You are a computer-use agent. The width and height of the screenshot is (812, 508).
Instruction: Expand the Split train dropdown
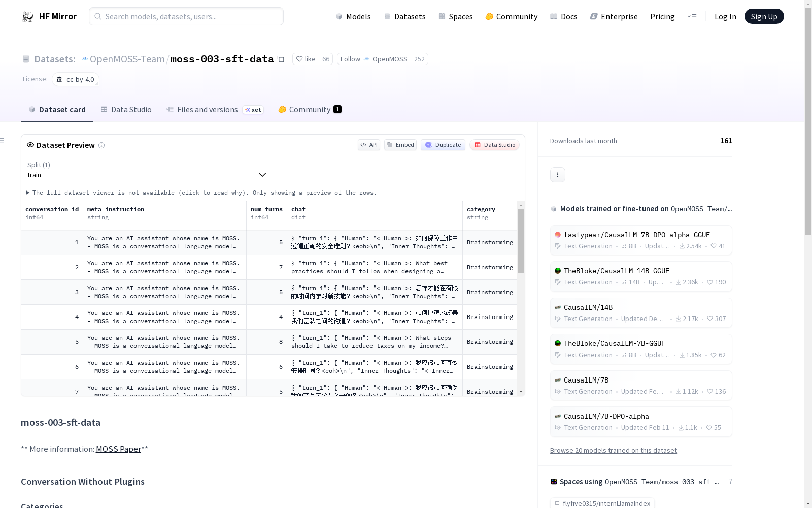pos(147,170)
